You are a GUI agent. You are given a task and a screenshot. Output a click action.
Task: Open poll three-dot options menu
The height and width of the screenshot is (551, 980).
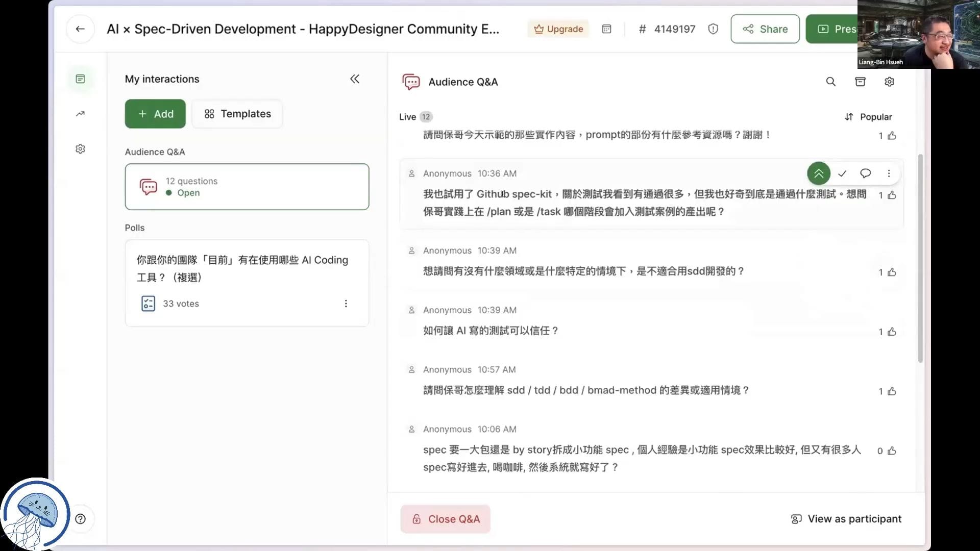[x=346, y=304]
